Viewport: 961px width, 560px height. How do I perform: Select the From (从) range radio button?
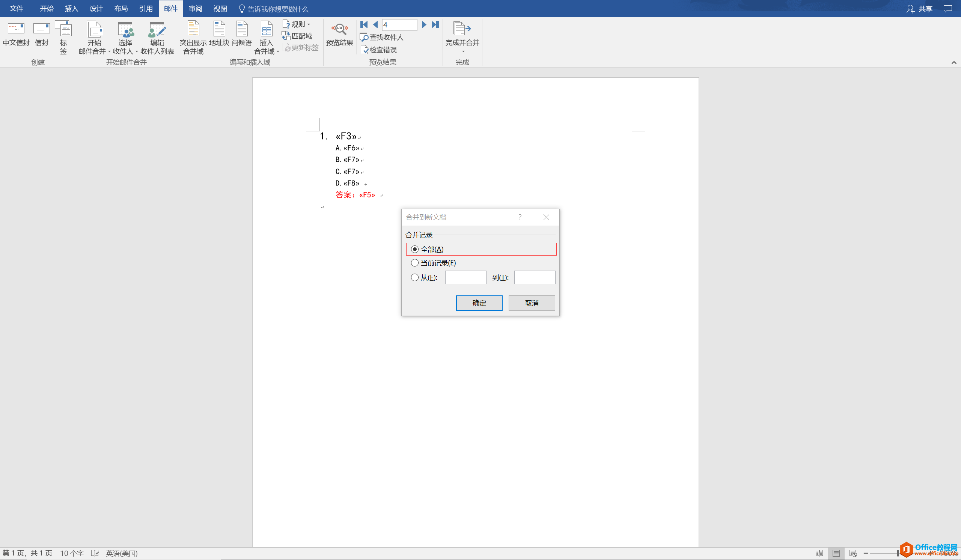414,277
